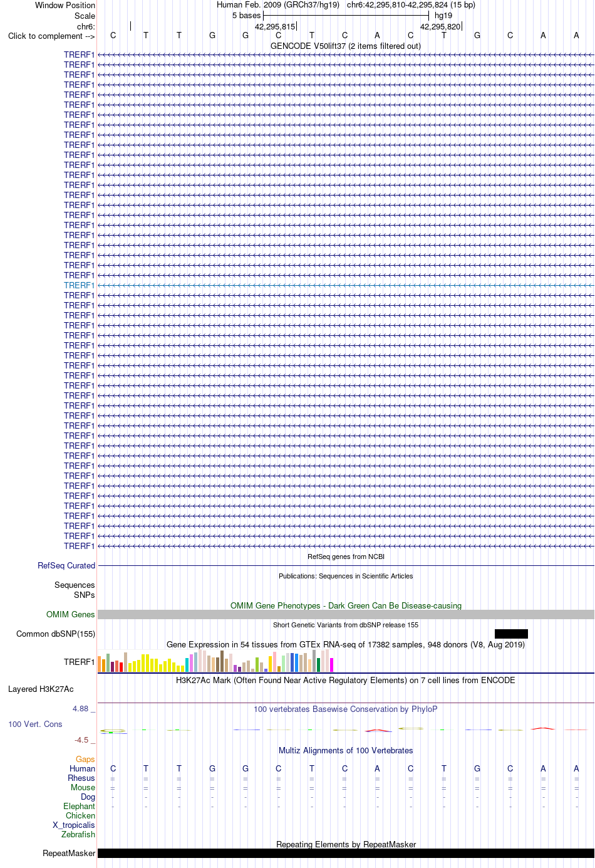Viewport: 595px width, 868px height.
Task: Click 'RefSeq genes from NCBI' track title
Action: (346, 557)
